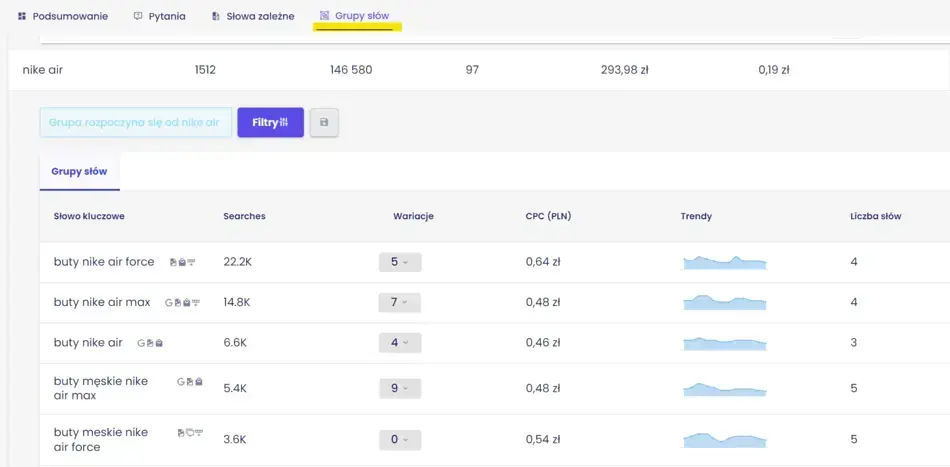Go to the Słowa zależne tab
The height and width of the screenshot is (467, 950).
pos(252,16)
